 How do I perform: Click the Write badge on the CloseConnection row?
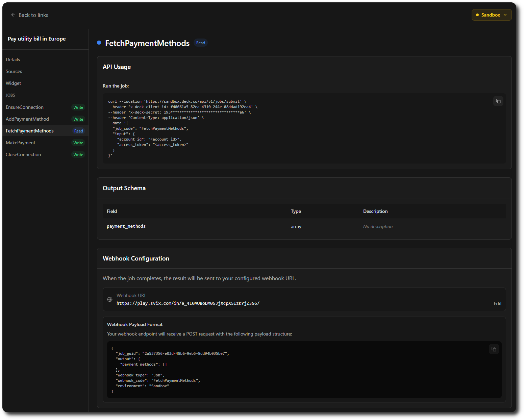coord(78,155)
